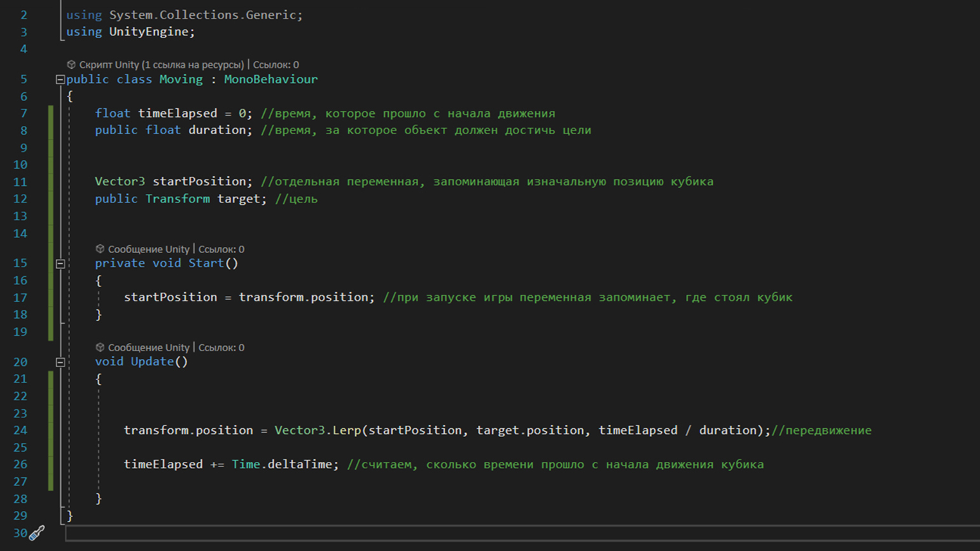The width and height of the screenshot is (980, 551).
Task: Click the Unity cube icon above class Moving
Action: click(x=71, y=65)
